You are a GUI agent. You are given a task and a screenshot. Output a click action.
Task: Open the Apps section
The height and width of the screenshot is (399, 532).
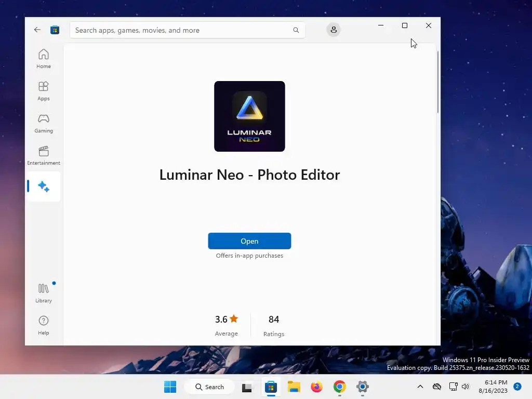44,91
